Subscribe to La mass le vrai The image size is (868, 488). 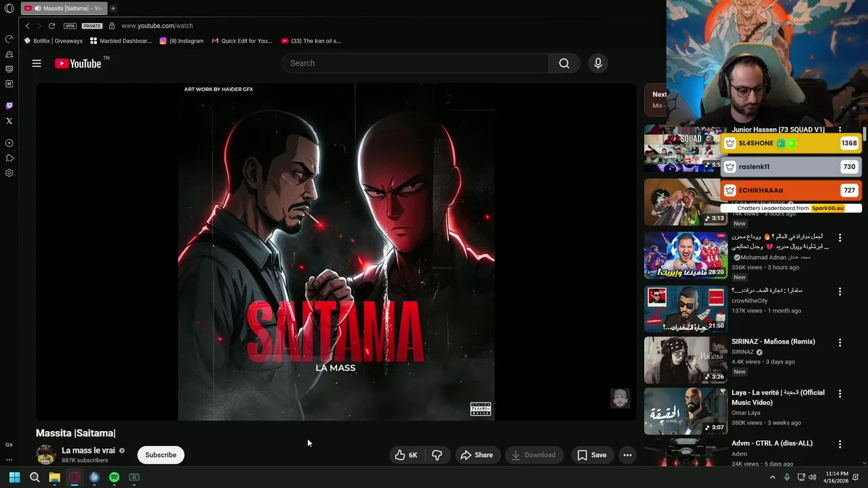click(x=161, y=455)
